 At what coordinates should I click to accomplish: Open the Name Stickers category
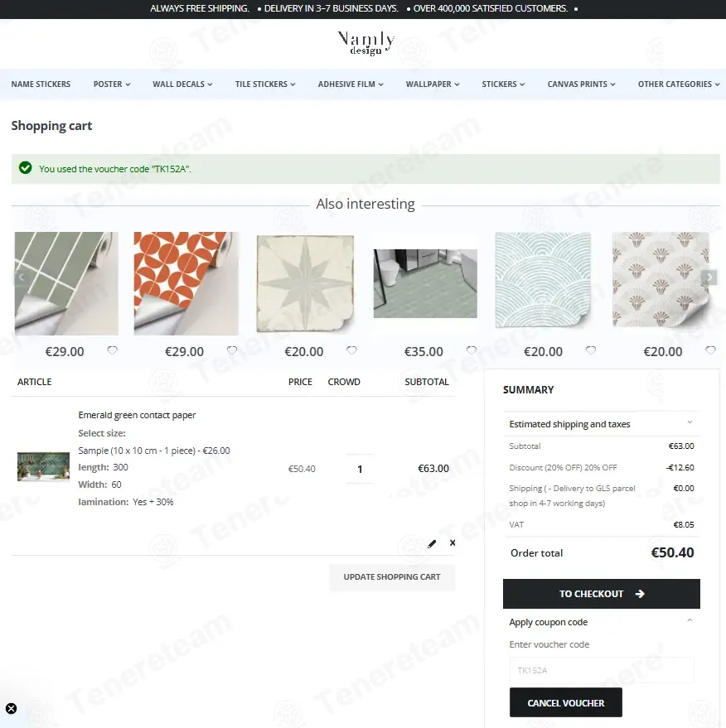[41, 84]
